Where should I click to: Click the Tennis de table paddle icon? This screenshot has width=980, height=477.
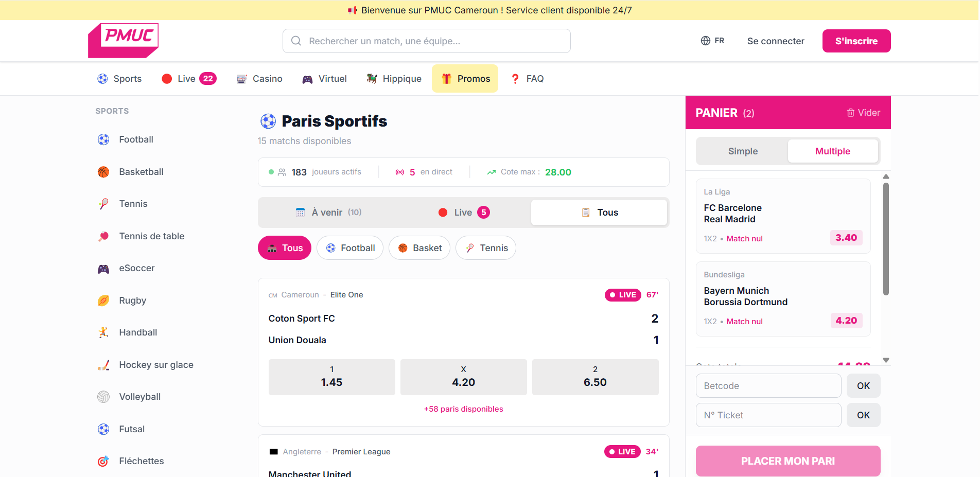click(x=103, y=236)
